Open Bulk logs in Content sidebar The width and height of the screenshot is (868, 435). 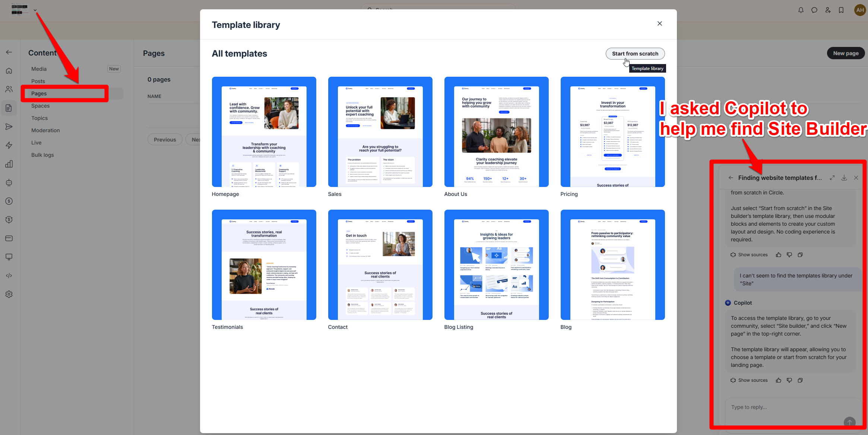[42, 155]
